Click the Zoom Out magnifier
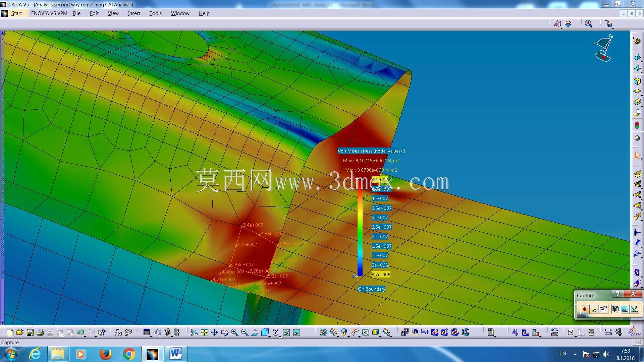 coord(245,333)
